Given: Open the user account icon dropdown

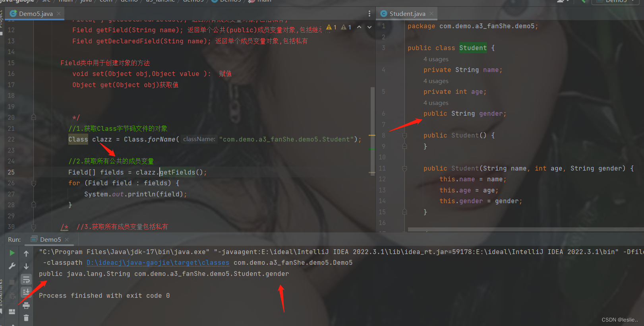Looking at the screenshot, I should click(563, 1).
